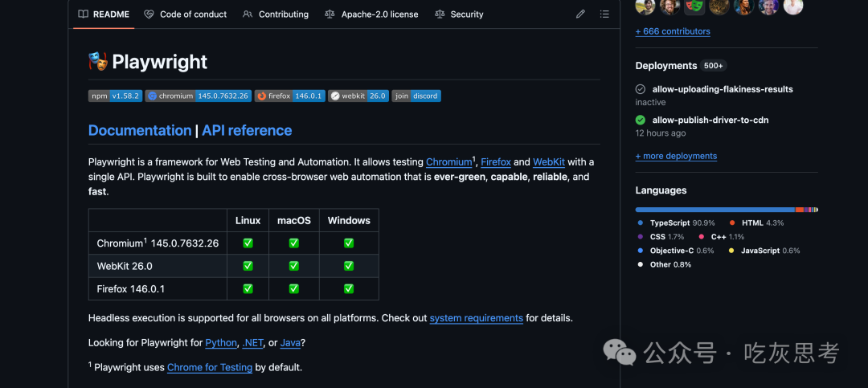Image resolution: width=868 pixels, height=388 pixels.
Task: Click the pencil edit README icon
Action: tap(580, 14)
